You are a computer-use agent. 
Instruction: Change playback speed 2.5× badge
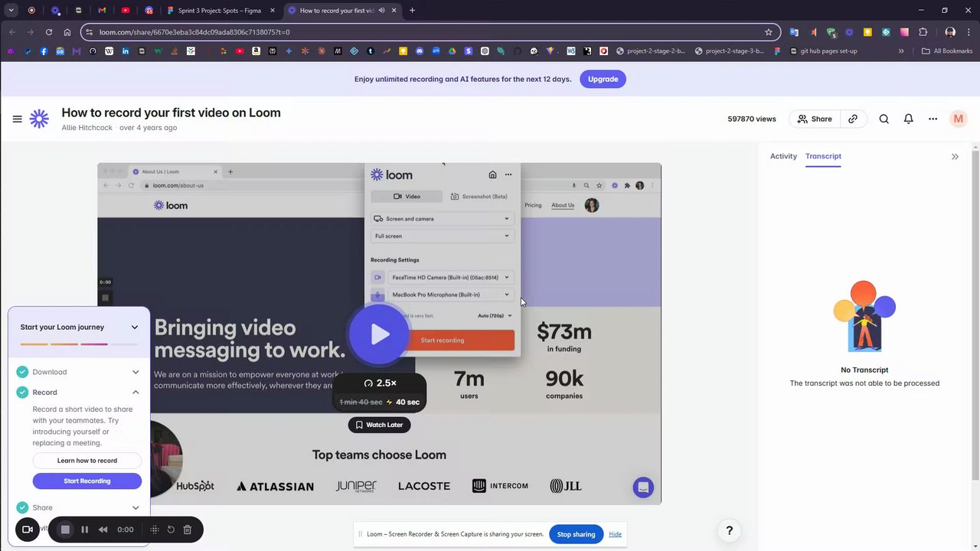380,383
